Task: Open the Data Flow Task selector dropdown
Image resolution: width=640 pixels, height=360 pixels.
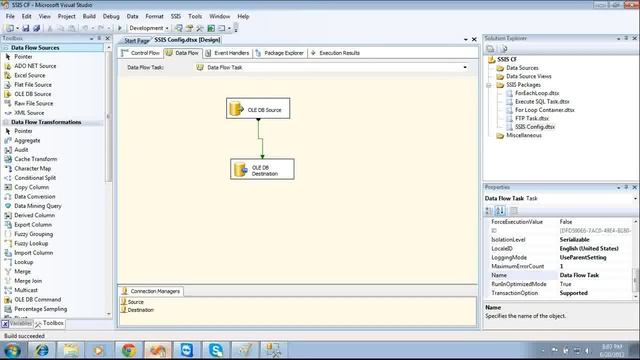Action: 465,67
